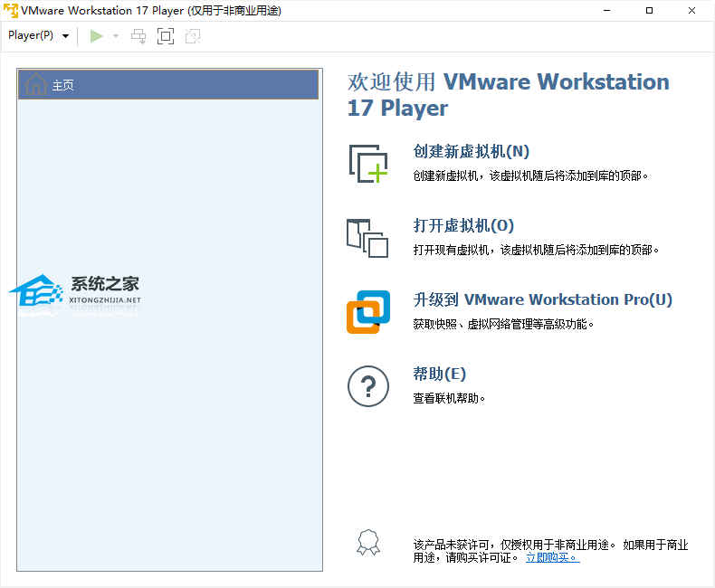This screenshot has width=715, height=588.
Task: Click the Workstation Pro upgrade icon
Action: (368, 312)
